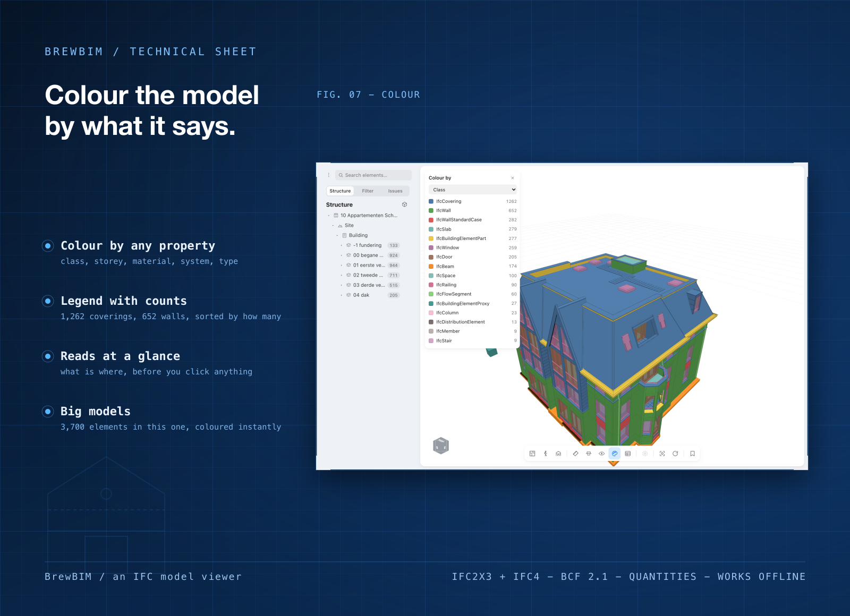Select the IfcDoor legend entry
Viewport: 850px width, 616px height.
coord(473,257)
